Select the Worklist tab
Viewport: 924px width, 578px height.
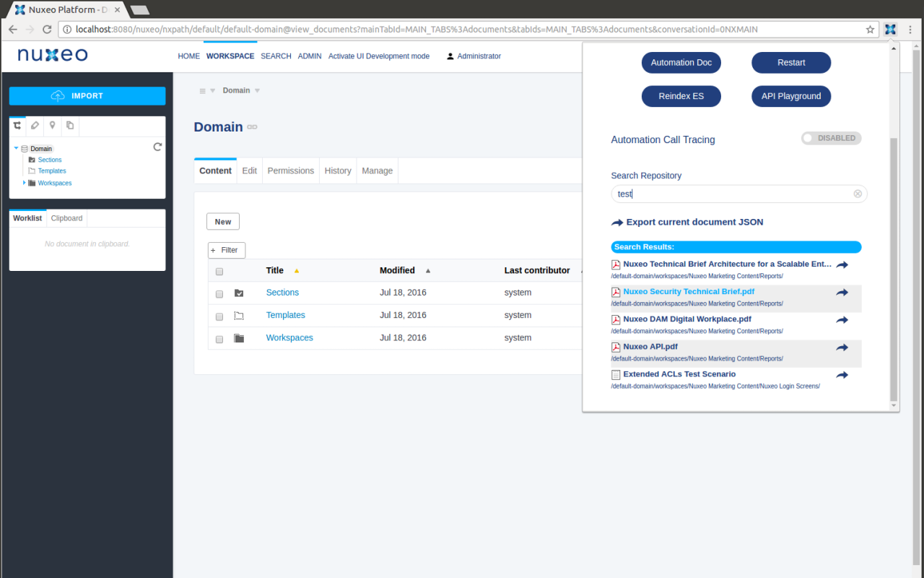[x=27, y=218]
